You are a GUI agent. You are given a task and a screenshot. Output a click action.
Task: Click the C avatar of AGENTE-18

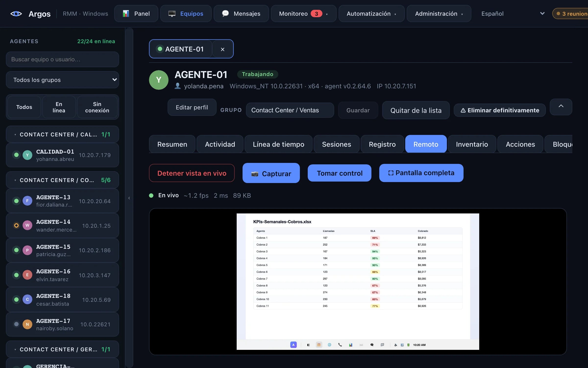27,299
